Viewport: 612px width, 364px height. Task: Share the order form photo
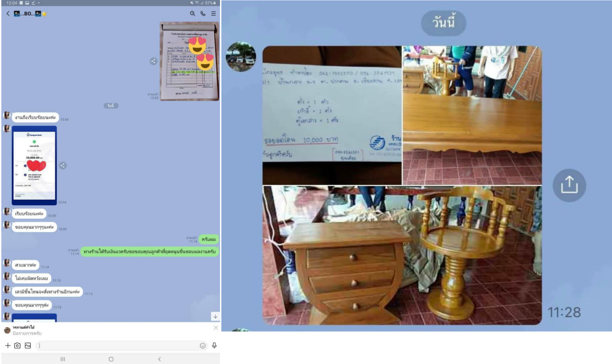tap(153, 61)
